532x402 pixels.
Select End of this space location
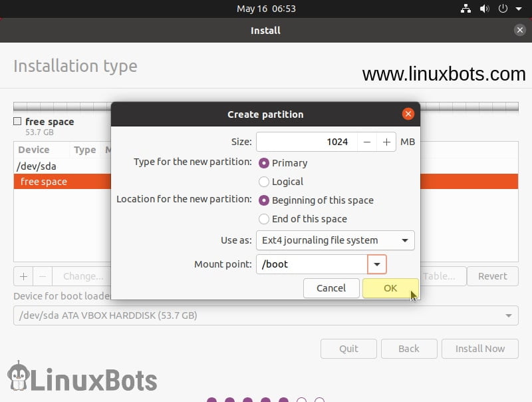point(264,219)
